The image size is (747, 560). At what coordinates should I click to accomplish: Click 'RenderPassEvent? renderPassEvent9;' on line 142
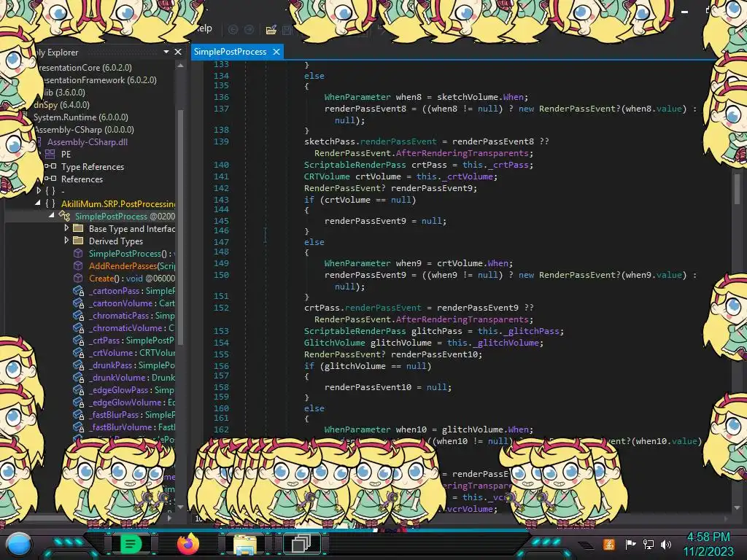click(x=390, y=188)
